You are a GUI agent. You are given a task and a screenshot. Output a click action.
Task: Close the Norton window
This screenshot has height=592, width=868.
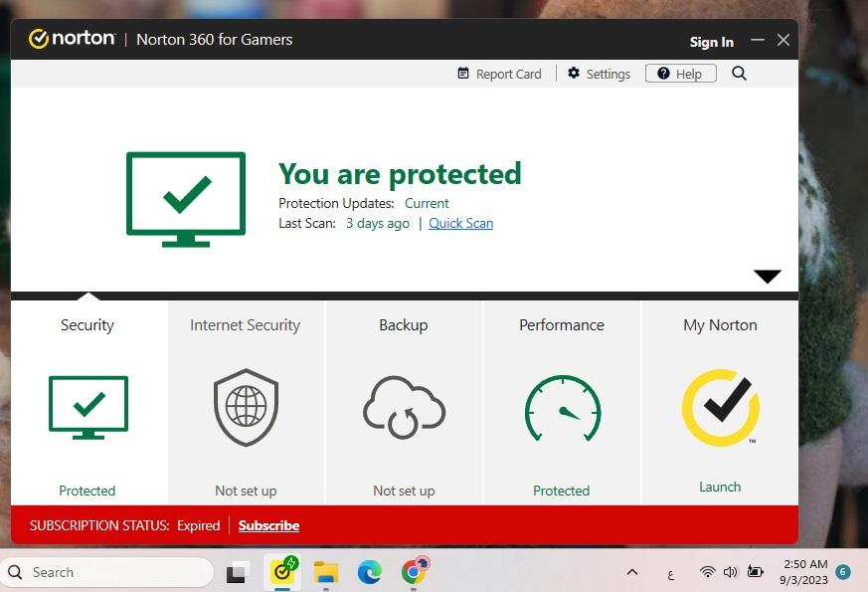pos(782,40)
